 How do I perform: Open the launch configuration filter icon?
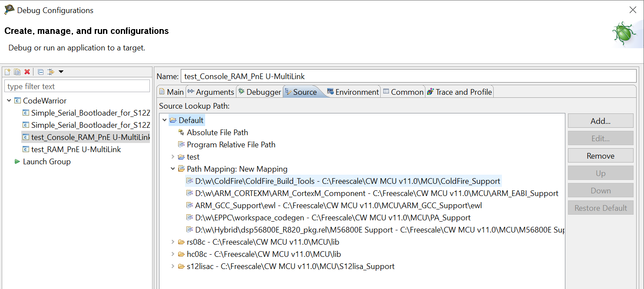point(51,72)
